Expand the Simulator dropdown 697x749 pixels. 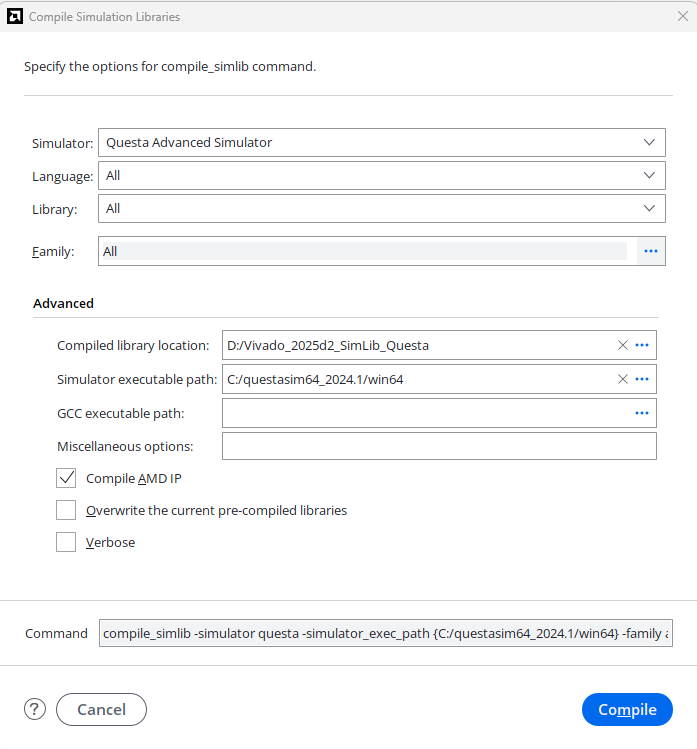point(382,142)
